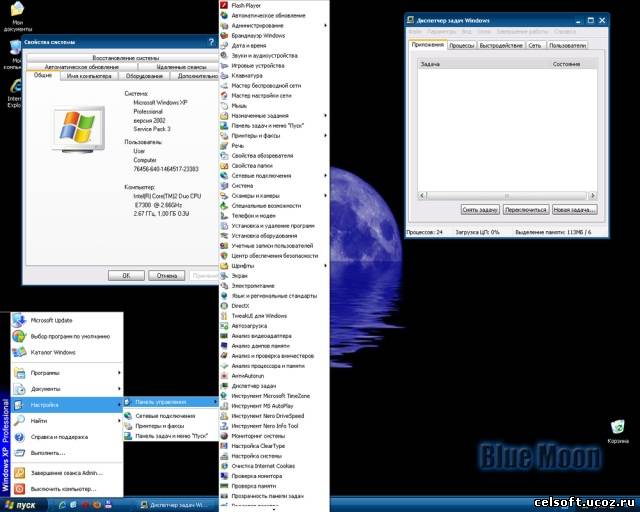Open the Корзина desktop icon
Viewport: 640px width, 512px height.
[x=618, y=427]
